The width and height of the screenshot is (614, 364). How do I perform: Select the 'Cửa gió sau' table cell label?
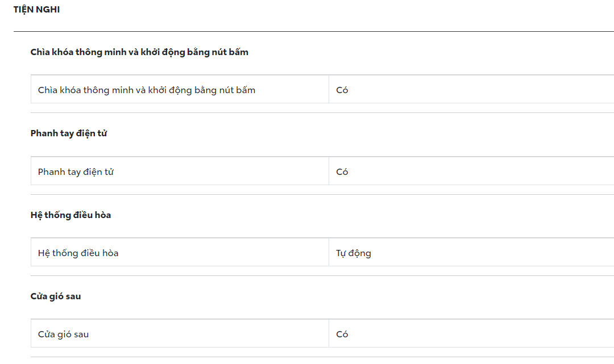[63, 334]
